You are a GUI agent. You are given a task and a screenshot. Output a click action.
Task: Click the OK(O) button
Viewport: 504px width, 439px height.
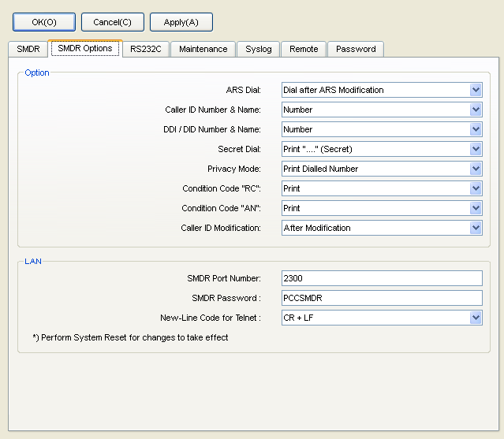tap(44, 22)
